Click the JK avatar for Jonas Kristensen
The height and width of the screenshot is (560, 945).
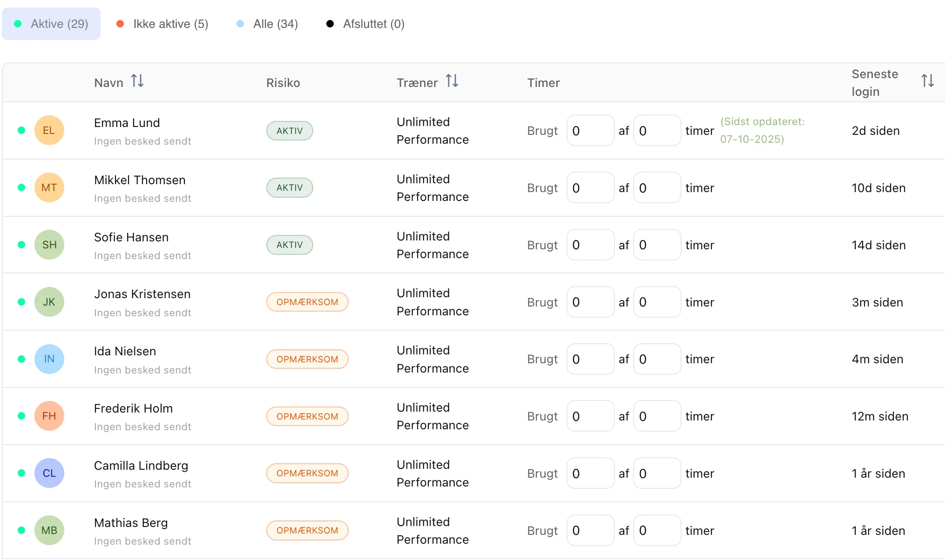point(49,302)
